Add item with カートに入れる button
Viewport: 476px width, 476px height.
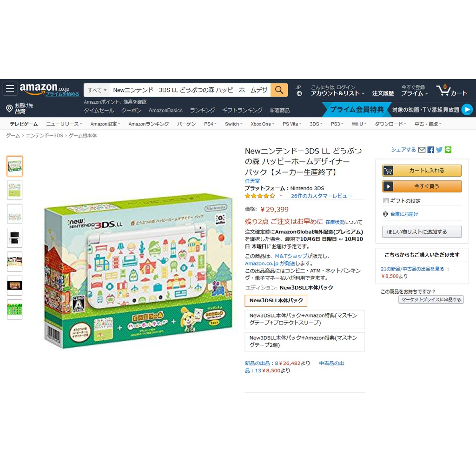coord(422,171)
